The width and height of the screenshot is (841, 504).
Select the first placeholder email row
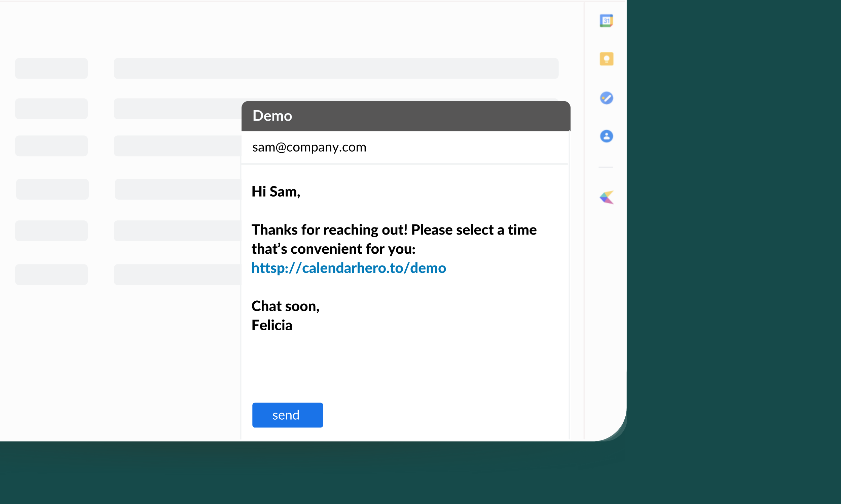click(x=335, y=68)
